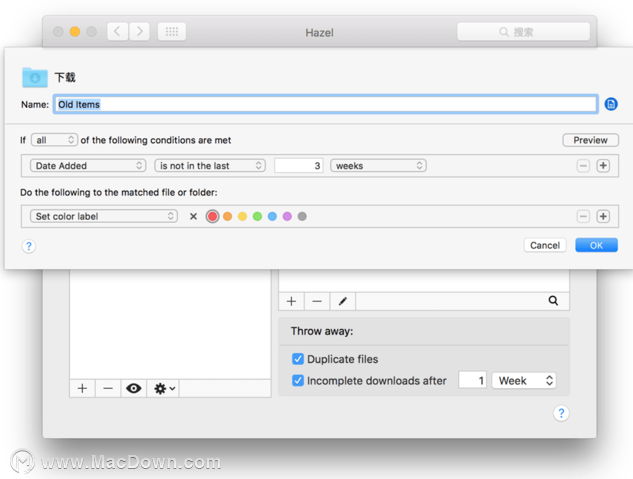Open the Week period dropdown

tap(524, 380)
